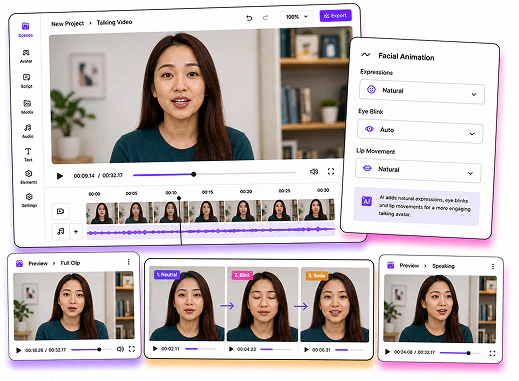Select the 2. Blink expression frame

point(262,304)
